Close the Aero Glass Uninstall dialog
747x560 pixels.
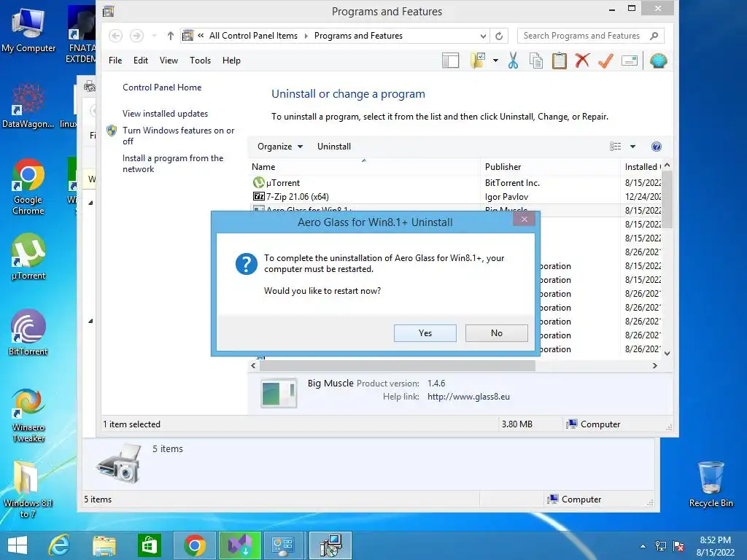pyautogui.click(x=524, y=219)
